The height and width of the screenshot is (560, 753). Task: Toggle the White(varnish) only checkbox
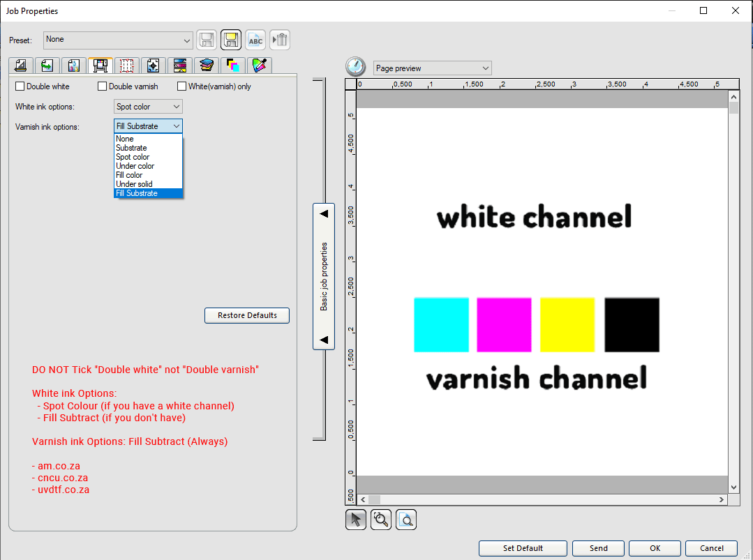[182, 86]
